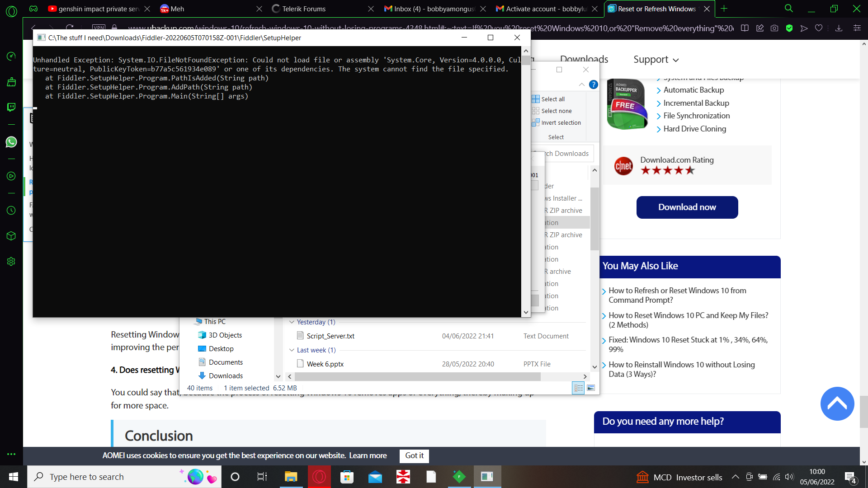Switch File Explorer to large icons view
868x488 pixels.
tap(591, 388)
